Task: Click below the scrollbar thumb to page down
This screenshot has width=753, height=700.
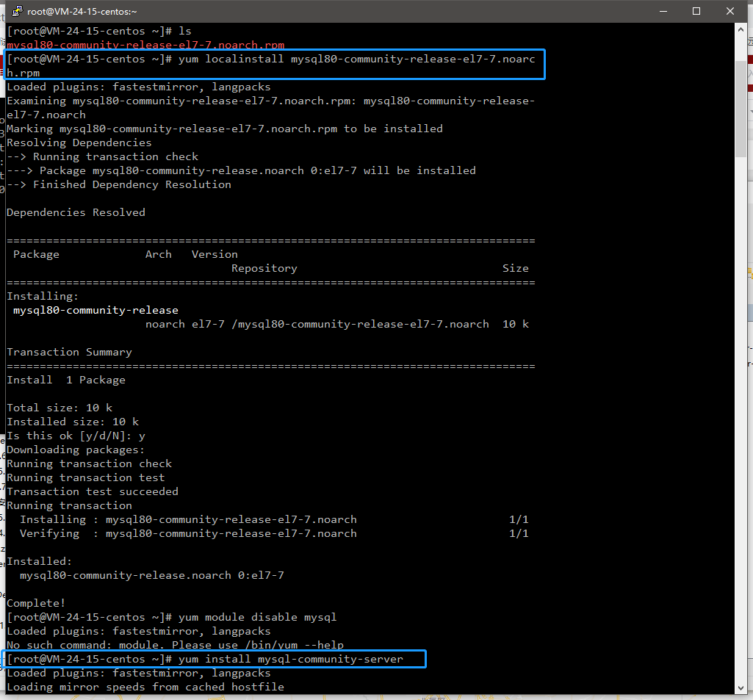Action: pyautogui.click(x=742, y=367)
